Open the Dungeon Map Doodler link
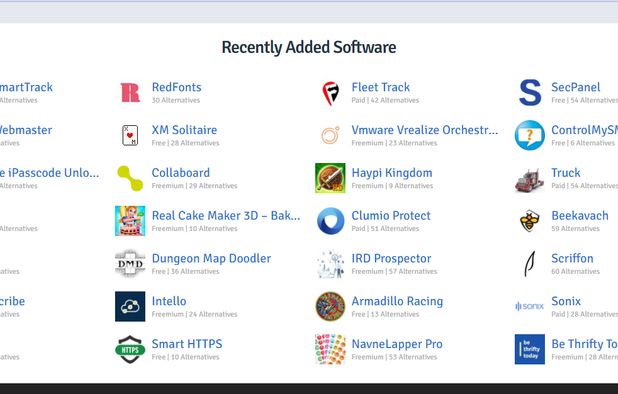The height and width of the screenshot is (394, 618). 211,258
